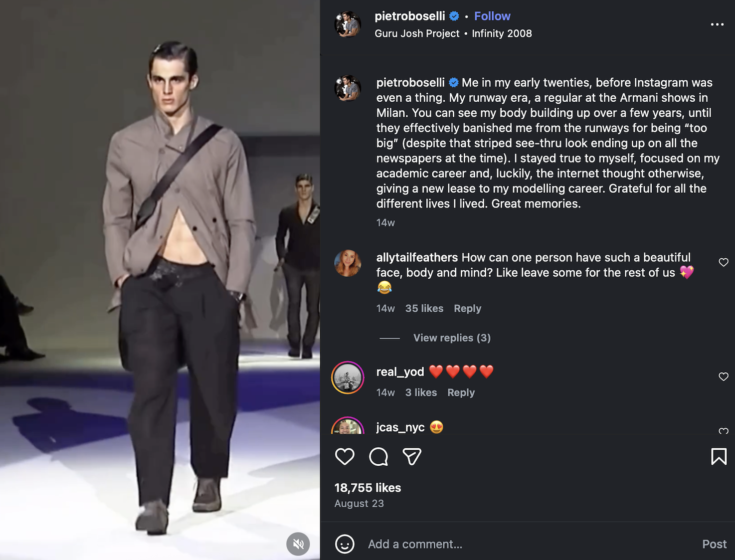Share the post using the paper plane icon
Image resolution: width=735 pixels, height=560 pixels.
(412, 457)
